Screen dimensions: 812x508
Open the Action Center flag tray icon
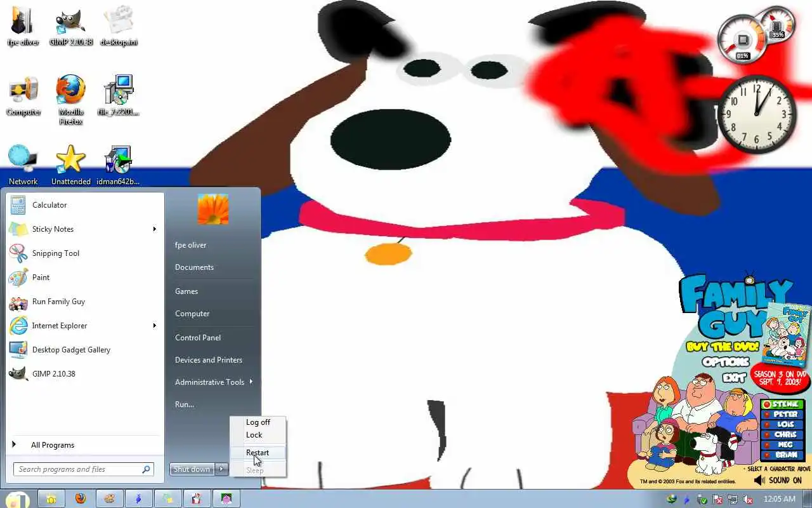tap(717, 499)
